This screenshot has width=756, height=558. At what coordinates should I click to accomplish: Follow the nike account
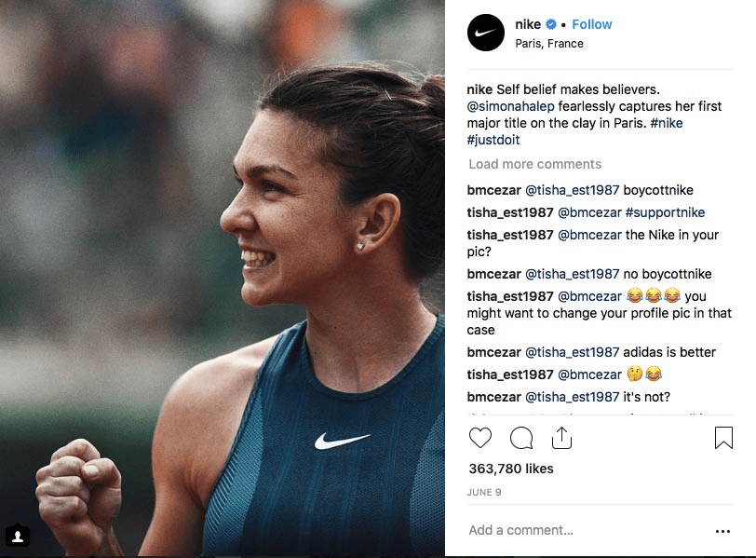(x=592, y=23)
